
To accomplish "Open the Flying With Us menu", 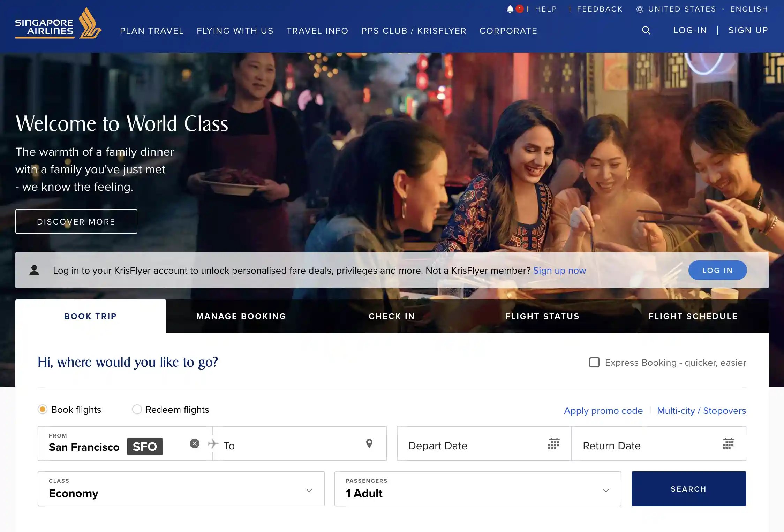I will (235, 31).
